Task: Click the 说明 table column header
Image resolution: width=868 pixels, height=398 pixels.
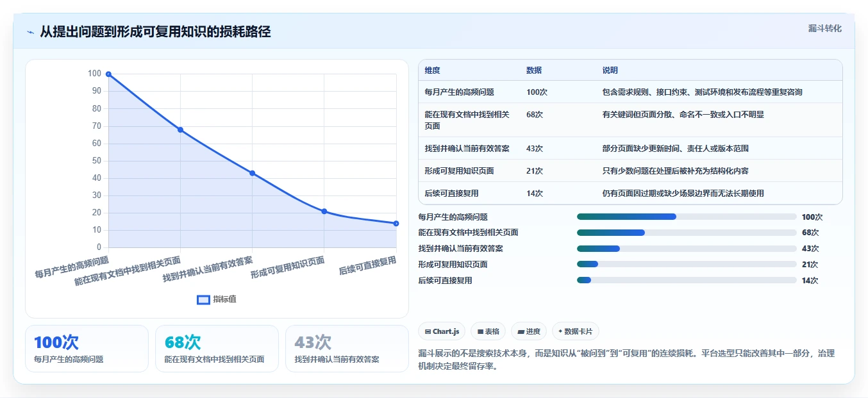Action: point(610,70)
